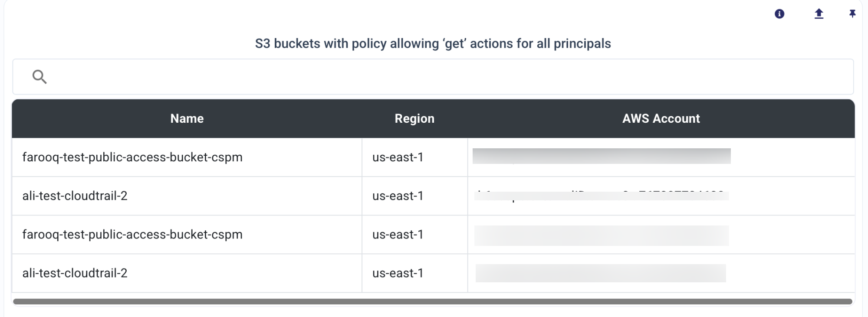The width and height of the screenshot is (868, 317).
Task: Click us-east-1 region in last row
Action: 398,273
